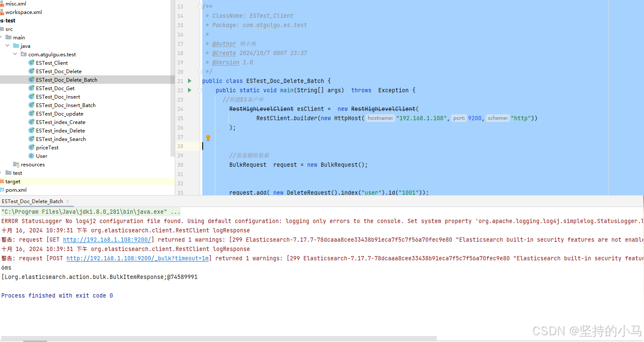Click the project tree vertical scrollbar
Image resolution: width=644 pixels, height=342 pixels.
[173, 78]
